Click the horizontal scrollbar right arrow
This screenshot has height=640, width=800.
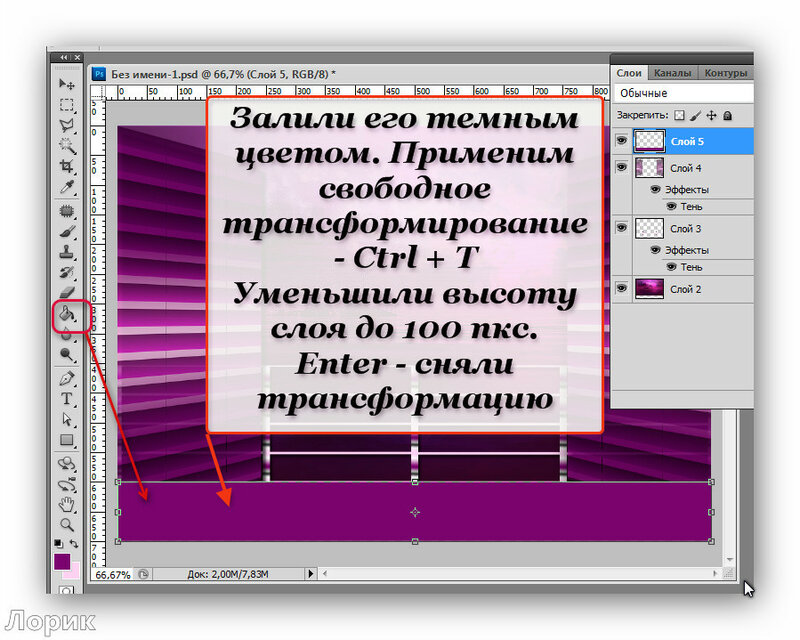tap(715, 574)
